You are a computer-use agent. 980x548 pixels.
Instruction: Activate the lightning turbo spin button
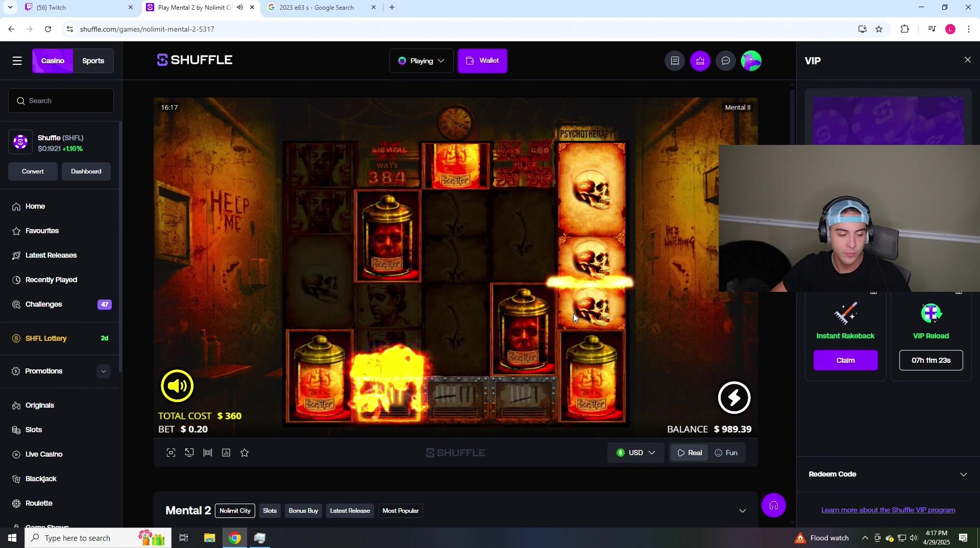[734, 397]
